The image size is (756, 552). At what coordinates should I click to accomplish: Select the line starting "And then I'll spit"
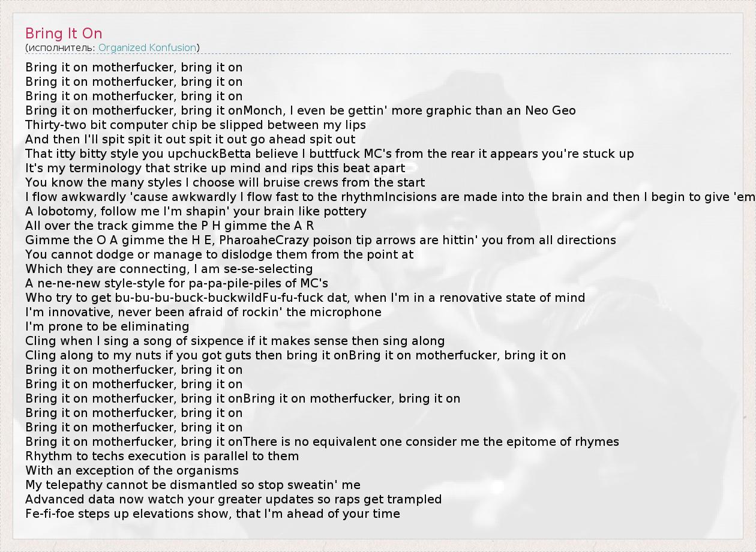coord(190,139)
